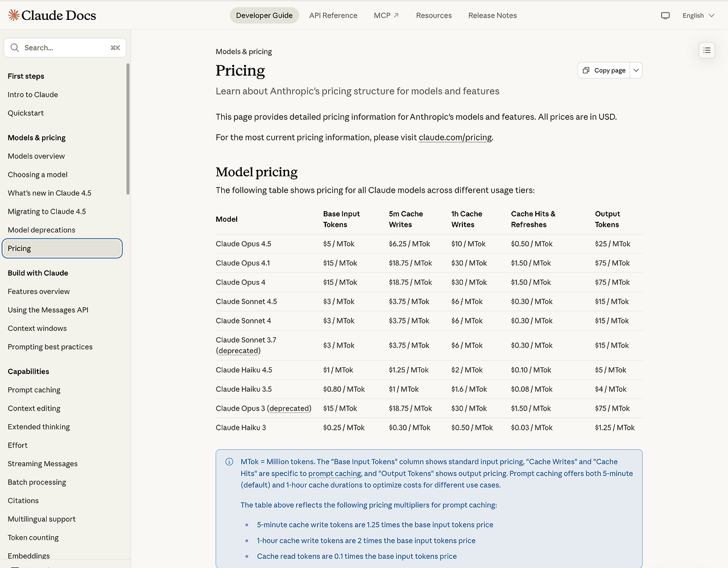
Task: Click the Copy page button
Action: [x=604, y=71]
